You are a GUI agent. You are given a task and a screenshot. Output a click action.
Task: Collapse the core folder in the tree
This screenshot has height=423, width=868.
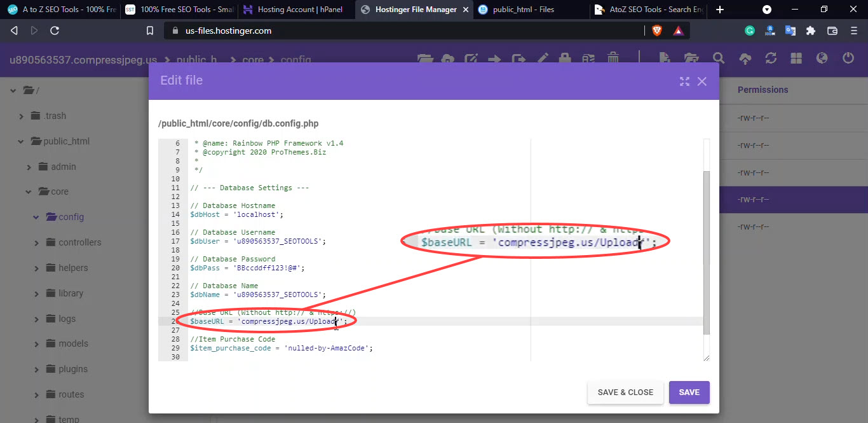pos(29,191)
